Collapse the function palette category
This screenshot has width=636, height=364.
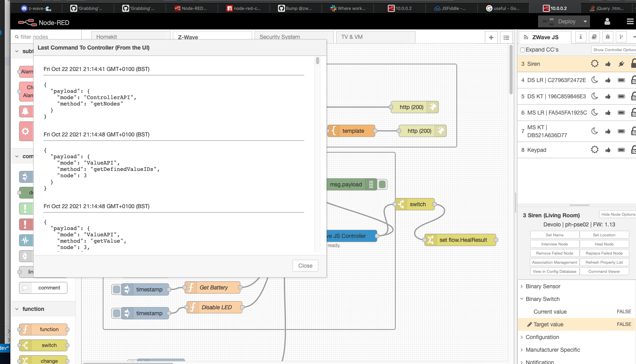point(43,309)
